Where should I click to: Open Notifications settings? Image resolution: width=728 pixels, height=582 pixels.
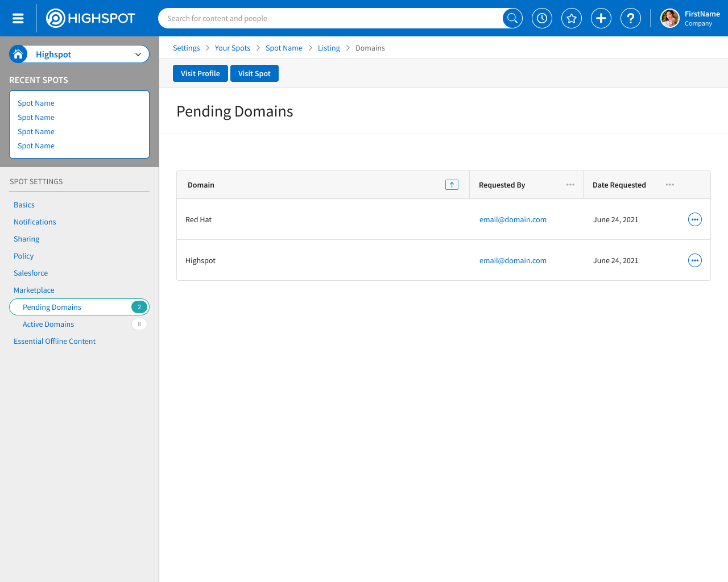(x=35, y=222)
